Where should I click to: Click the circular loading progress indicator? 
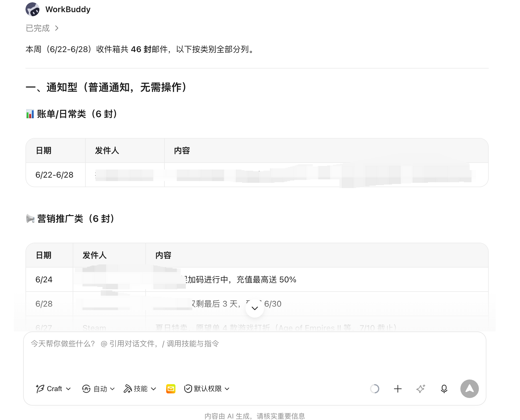click(375, 389)
